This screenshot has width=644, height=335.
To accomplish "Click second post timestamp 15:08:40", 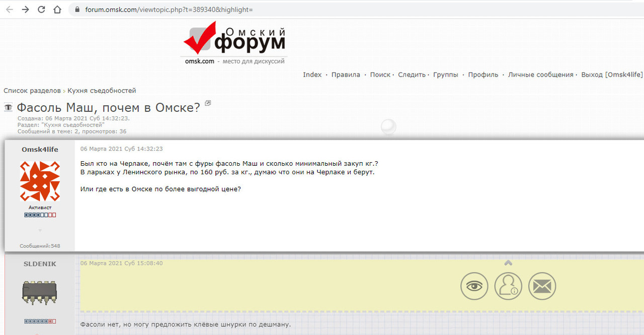I will pyautogui.click(x=121, y=263).
